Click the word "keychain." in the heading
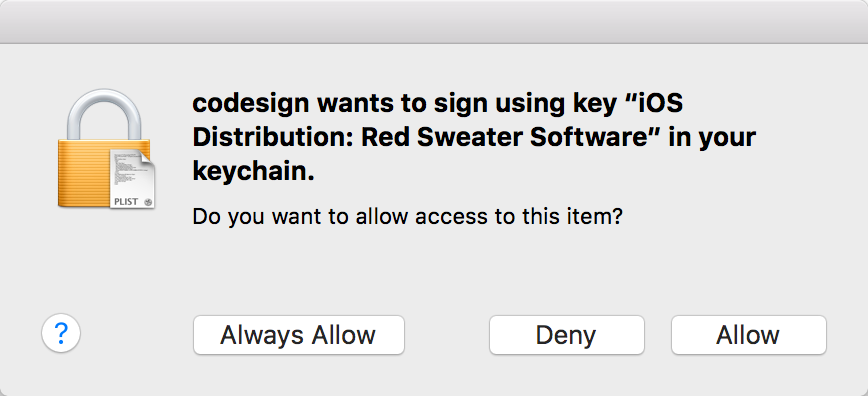This screenshot has height=396, width=868. pos(254,171)
